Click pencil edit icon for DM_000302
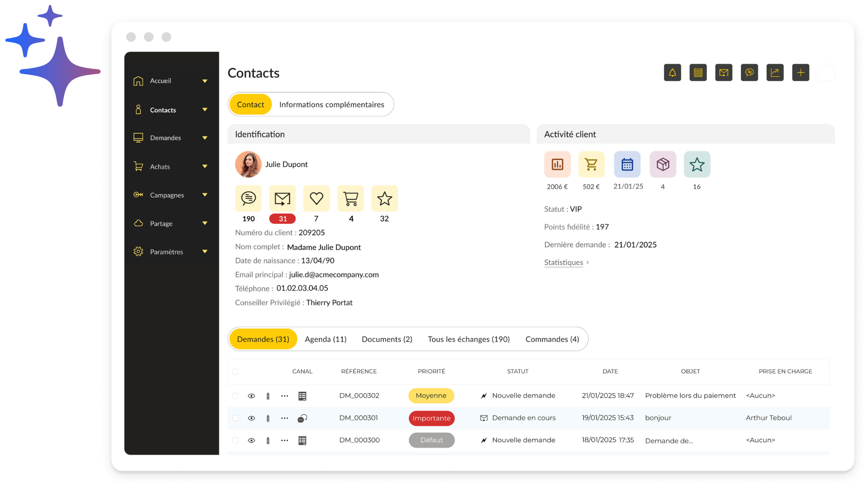The height and width of the screenshot is (488, 868). [x=268, y=396]
